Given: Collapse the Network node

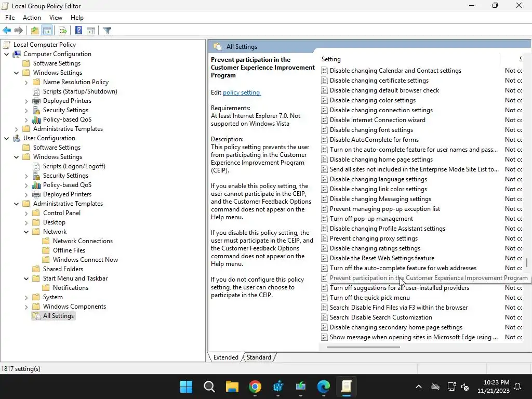Looking at the screenshot, I should (x=26, y=232).
